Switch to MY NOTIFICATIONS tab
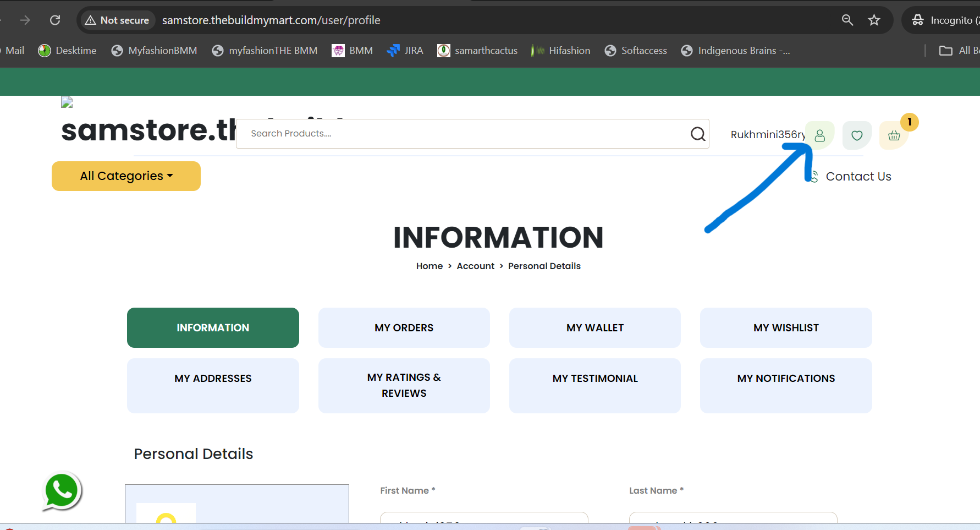This screenshot has height=530, width=980. click(786, 386)
